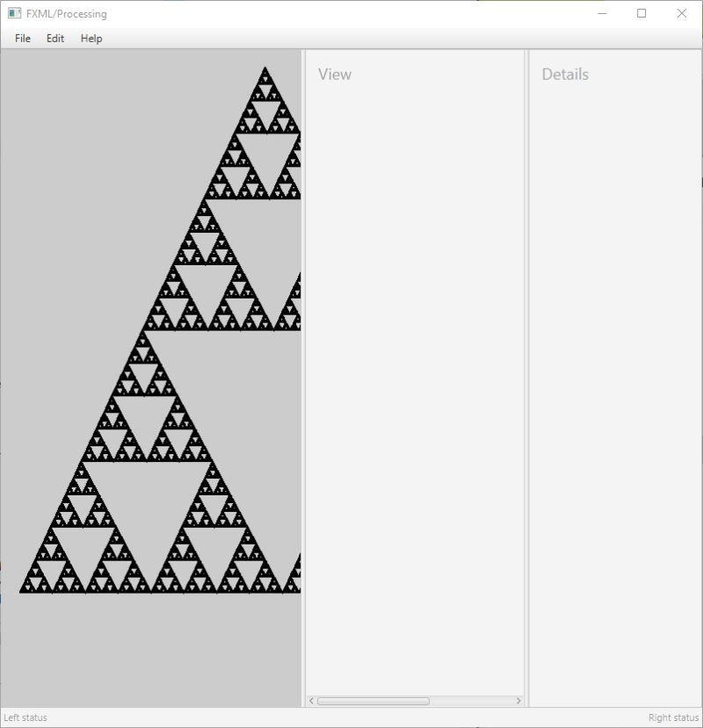The width and height of the screenshot is (703, 728).
Task: Click the Left status label in status bar
Action: tap(26, 717)
